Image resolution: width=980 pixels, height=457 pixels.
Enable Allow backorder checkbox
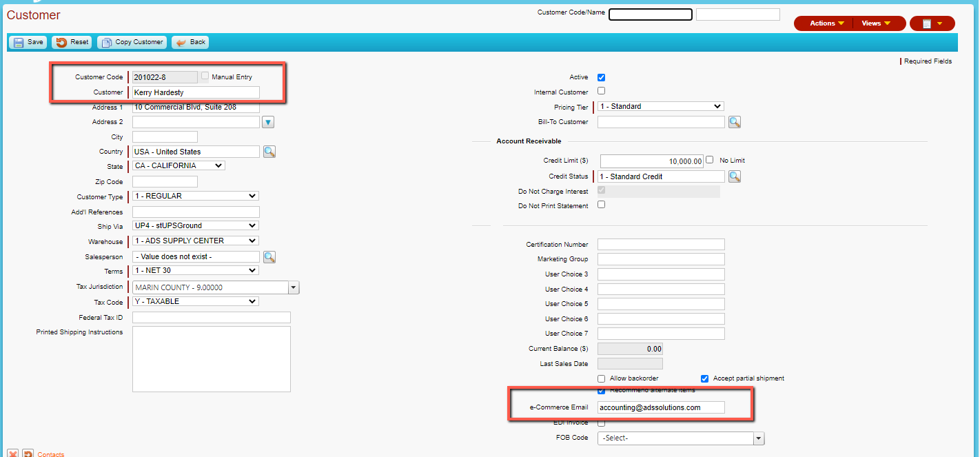pos(602,378)
